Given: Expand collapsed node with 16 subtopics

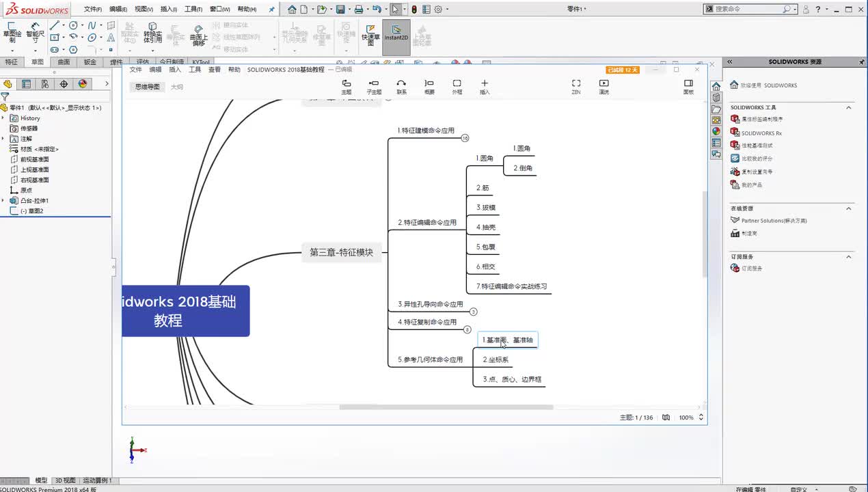Looking at the screenshot, I should pos(465,138).
